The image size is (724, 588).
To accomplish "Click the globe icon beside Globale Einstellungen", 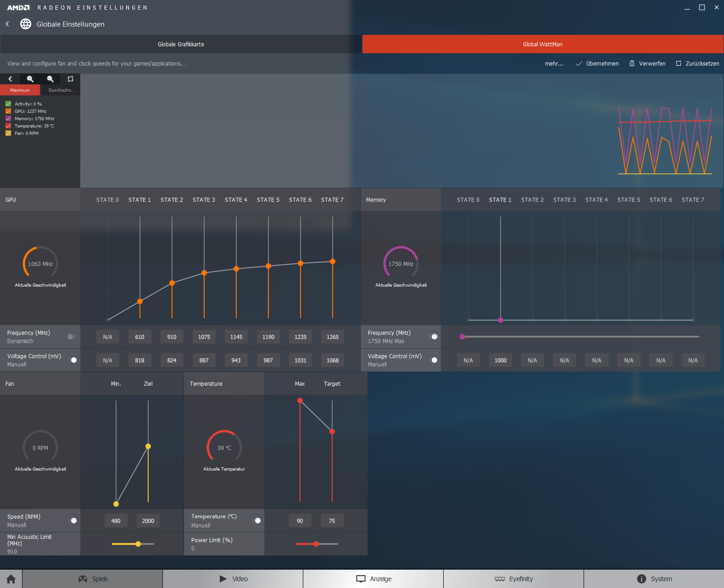I will (26, 24).
